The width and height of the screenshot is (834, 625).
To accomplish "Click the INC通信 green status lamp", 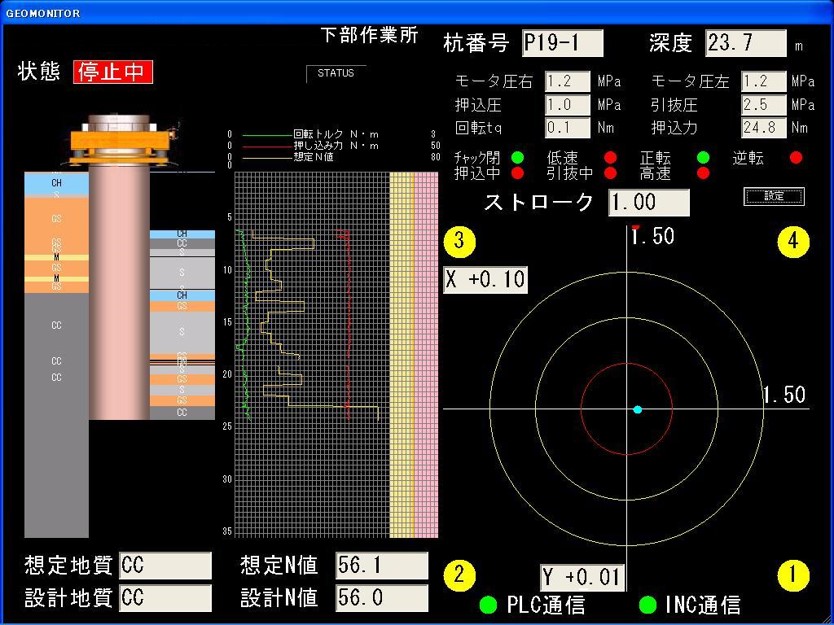I will [x=647, y=605].
